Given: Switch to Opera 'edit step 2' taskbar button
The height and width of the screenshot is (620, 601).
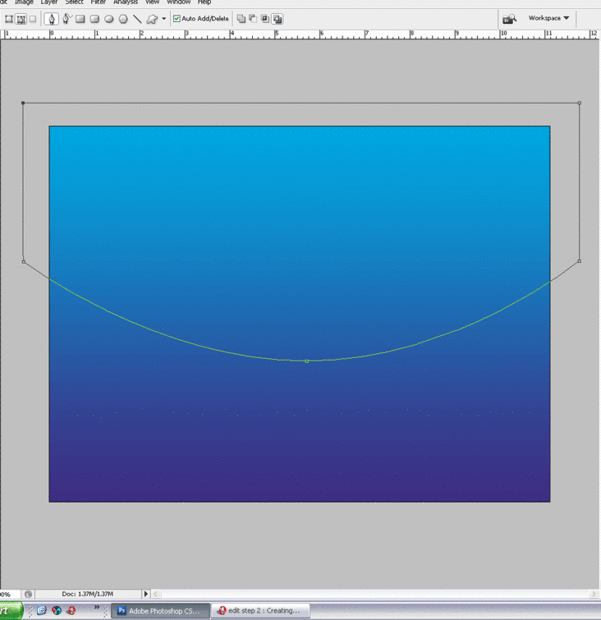Looking at the screenshot, I should tap(261, 611).
